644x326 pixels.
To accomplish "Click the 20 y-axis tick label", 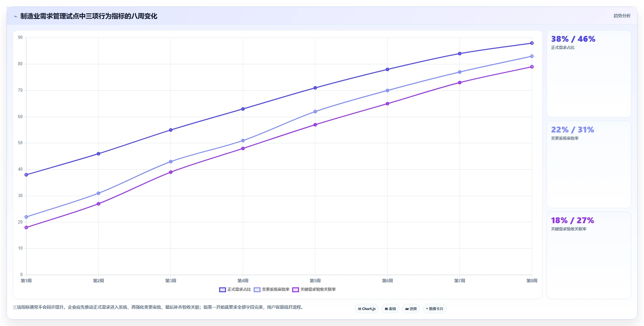I will [21, 222].
